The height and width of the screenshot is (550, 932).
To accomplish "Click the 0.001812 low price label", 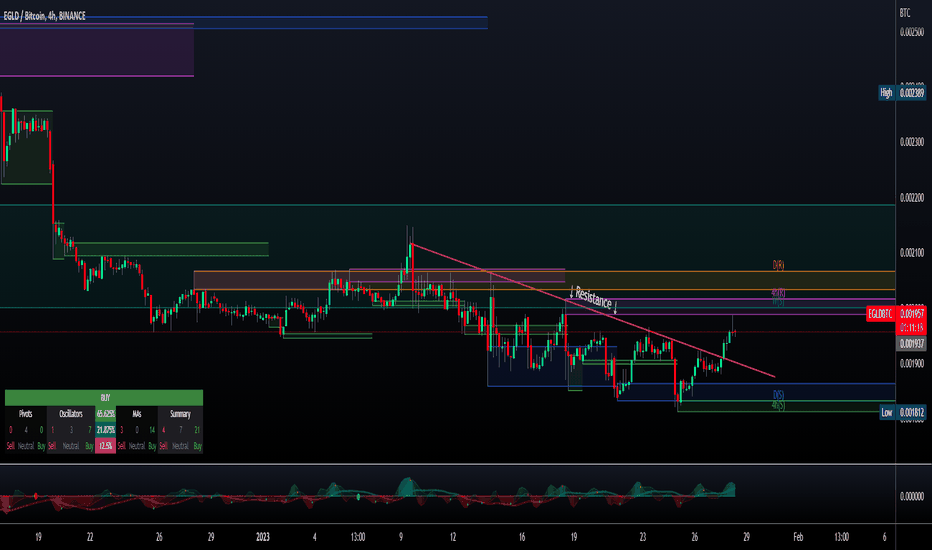I will point(912,412).
